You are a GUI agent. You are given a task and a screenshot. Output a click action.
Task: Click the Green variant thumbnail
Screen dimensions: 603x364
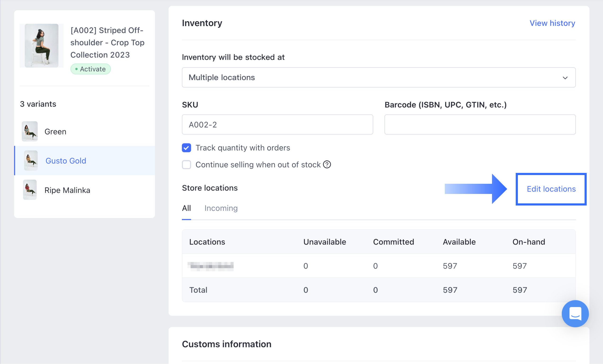click(30, 131)
